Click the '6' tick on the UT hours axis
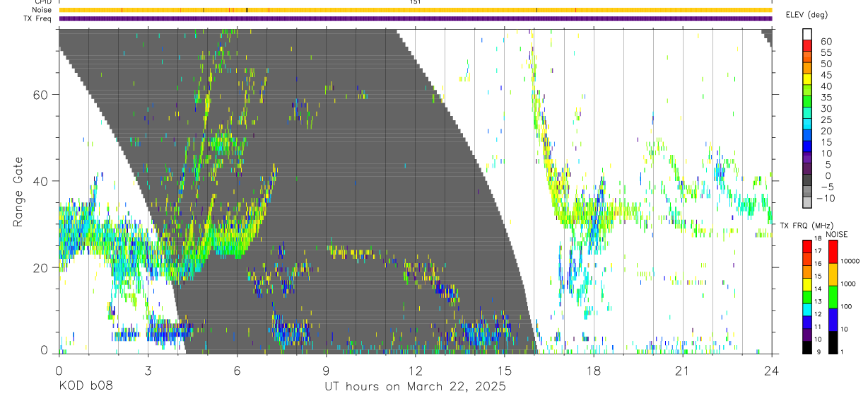The image size is (868, 401). [237, 371]
